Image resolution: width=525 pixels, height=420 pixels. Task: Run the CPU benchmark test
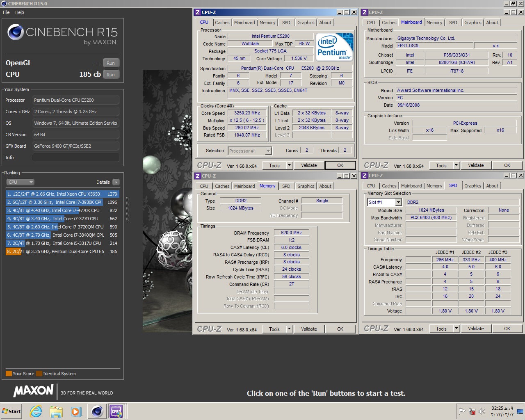[x=111, y=75]
